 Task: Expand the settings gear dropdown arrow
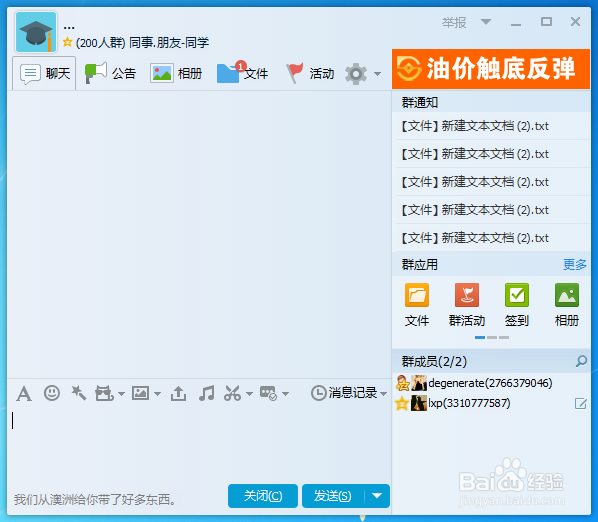[377, 74]
